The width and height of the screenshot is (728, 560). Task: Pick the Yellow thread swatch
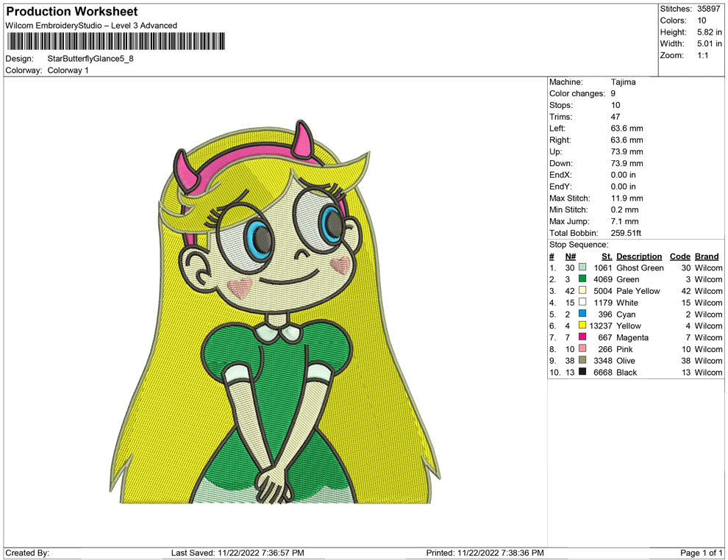(582, 326)
